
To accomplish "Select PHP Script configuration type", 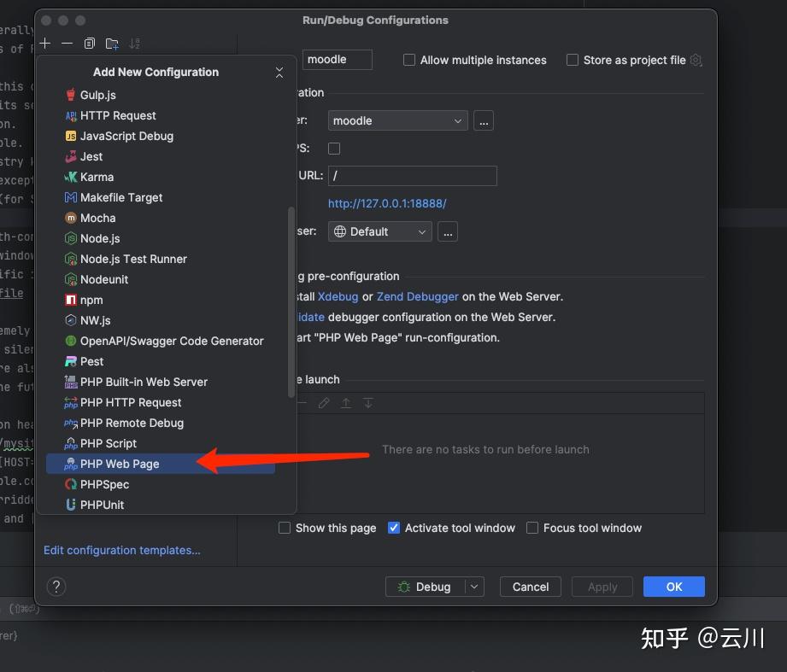I will [161, 444].
